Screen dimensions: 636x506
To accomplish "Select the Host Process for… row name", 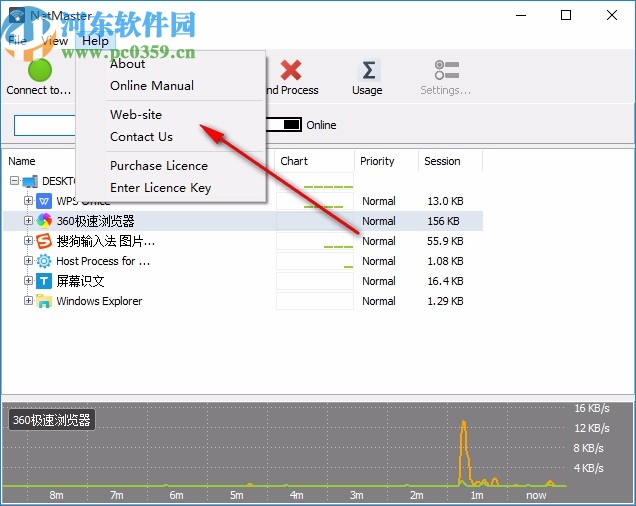I will point(103,261).
